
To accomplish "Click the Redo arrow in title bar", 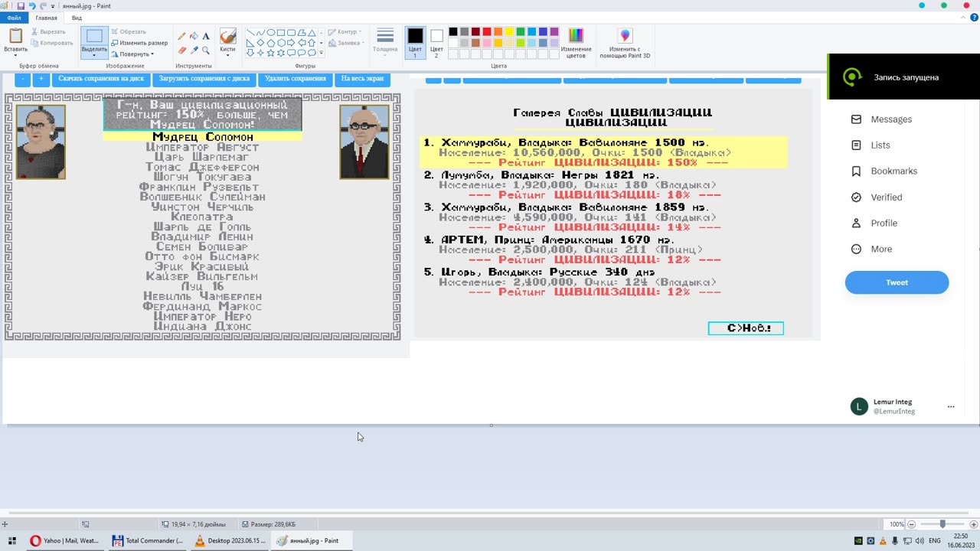I will [43, 5].
